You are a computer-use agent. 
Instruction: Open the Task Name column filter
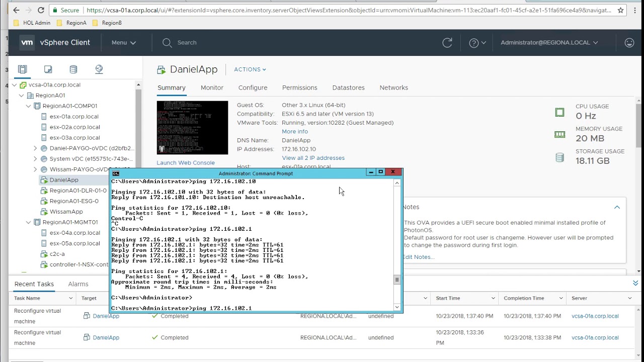click(x=70, y=298)
